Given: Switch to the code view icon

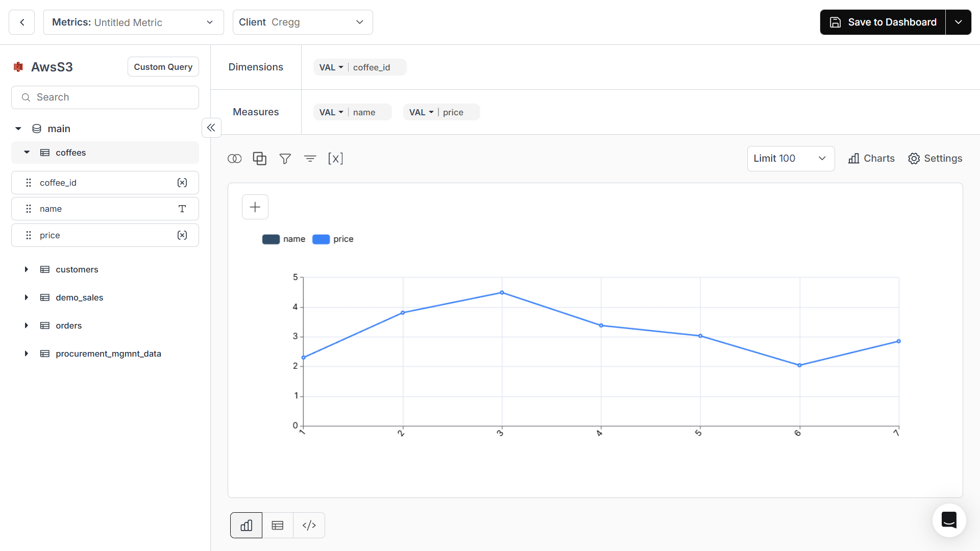Looking at the screenshot, I should [309, 525].
